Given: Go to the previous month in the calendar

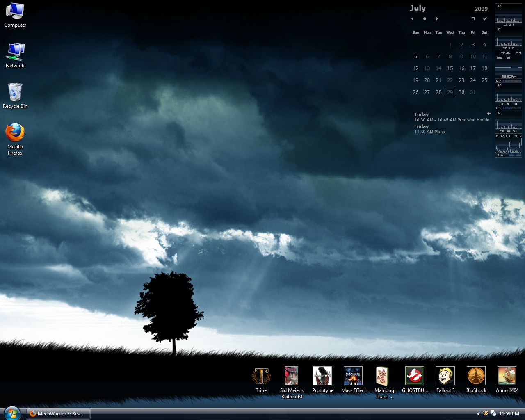Looking at the screenshot, I should (412, 18).
